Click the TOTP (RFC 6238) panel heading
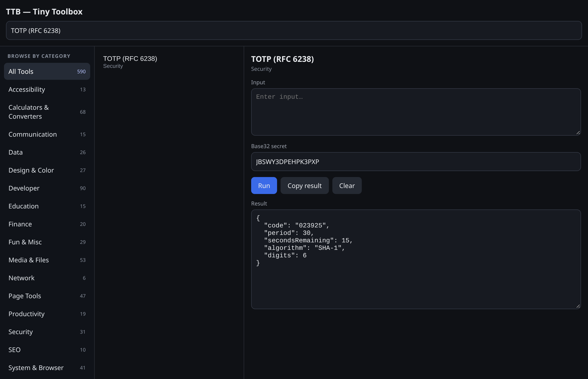The image size is (588, 379). (282, 59)
